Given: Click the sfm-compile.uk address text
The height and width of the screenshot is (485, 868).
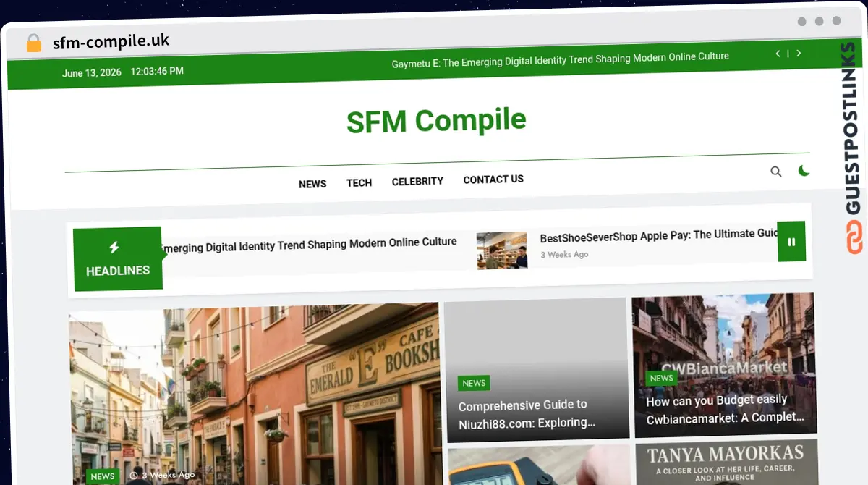Looking at the screenshot, I should coord(111,42).
